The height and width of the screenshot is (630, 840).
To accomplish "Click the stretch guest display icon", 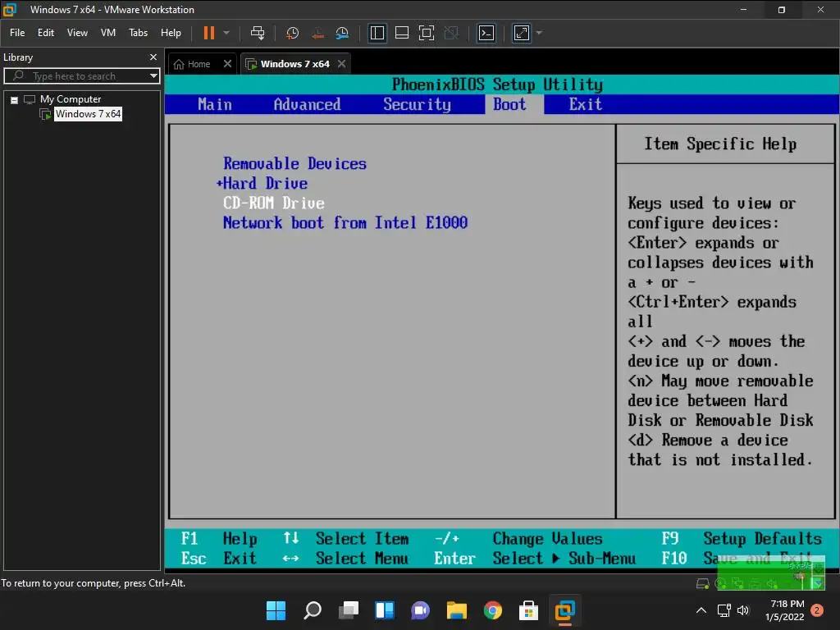I will 522,33.
